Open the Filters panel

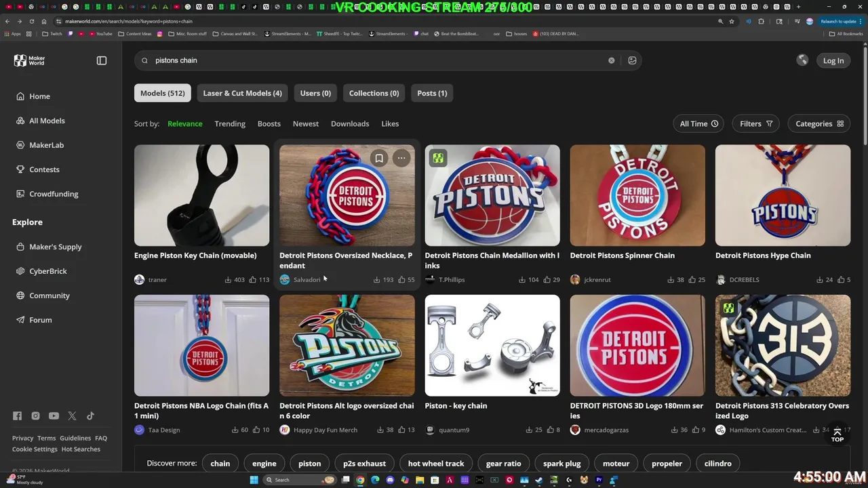(755, 123)
